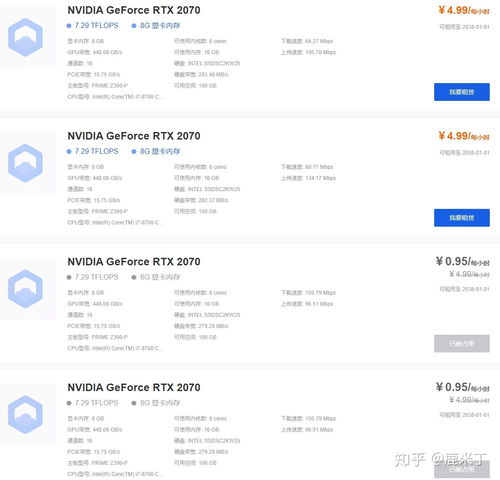This screenshot has width=500, height=480.
Task: Click ¥4.99 price of first listing
Action: [464, 10]
